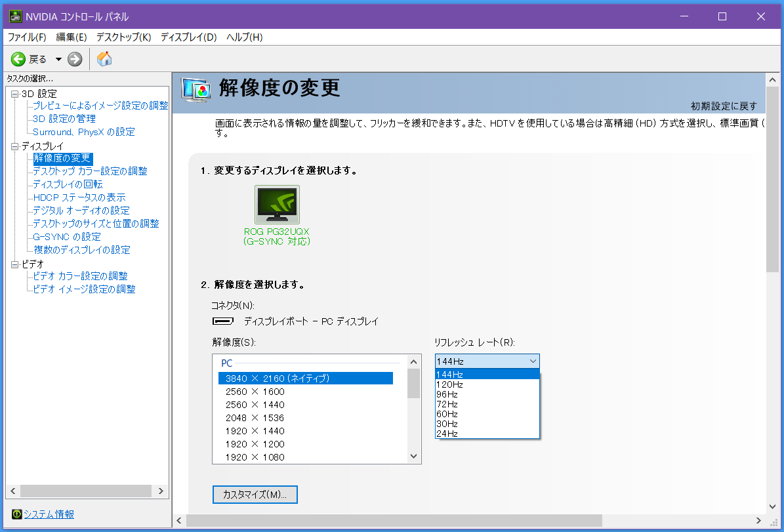This screenshot has height=532, width=784.
Task: Open プレビューによるイメージ設定の調整
Action: [100, 106]
